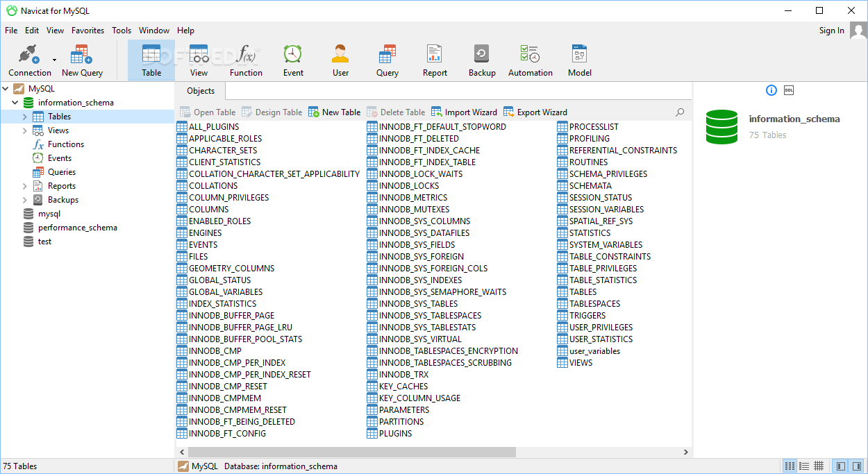Click the scroll left arrow of objects list

pos(181,452)
